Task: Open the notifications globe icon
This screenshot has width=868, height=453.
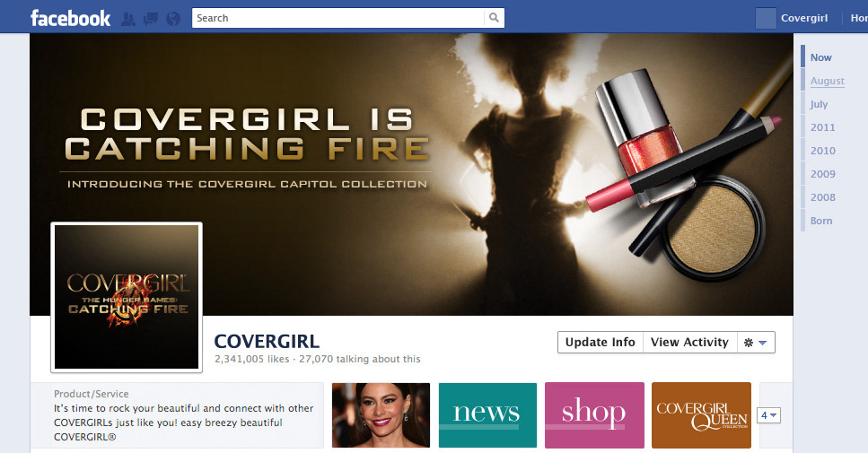Action: click(x=172, y=20)
